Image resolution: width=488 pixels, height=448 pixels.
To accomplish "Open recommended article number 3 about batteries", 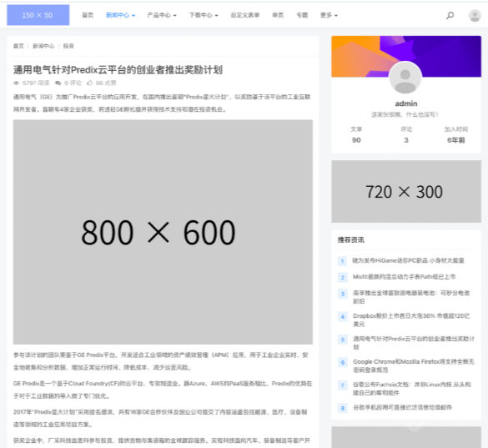I will [x=411, y=297].
